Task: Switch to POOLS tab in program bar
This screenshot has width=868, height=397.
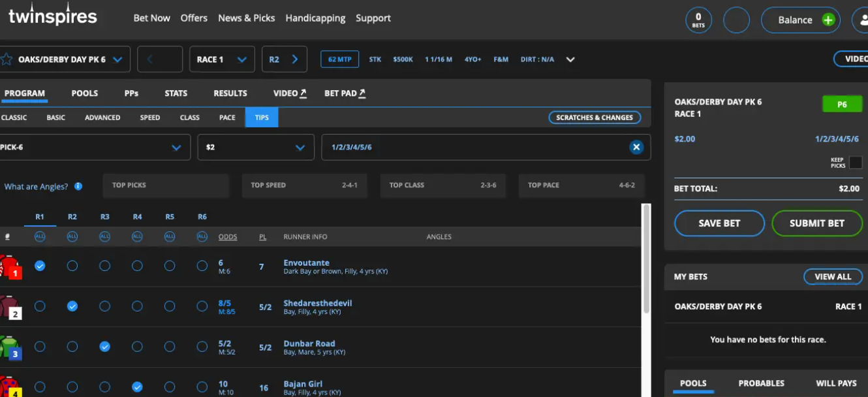Action: pyautogui.click(x=85, y=93)
